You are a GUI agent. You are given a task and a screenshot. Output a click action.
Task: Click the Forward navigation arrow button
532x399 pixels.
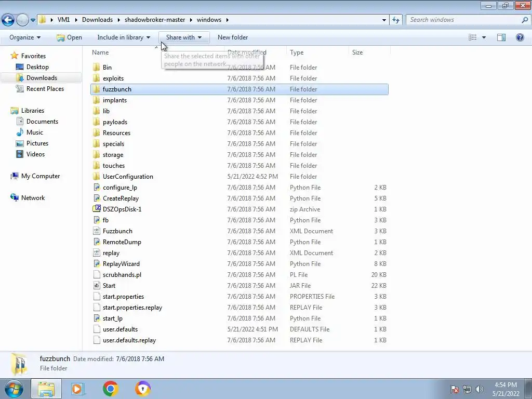[22, 20]
